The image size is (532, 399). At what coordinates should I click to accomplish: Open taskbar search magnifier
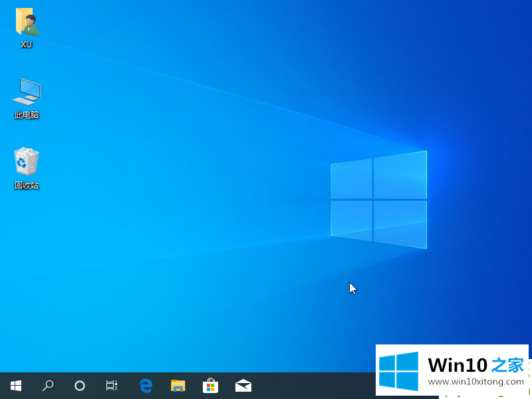click(x=48, y=386)
